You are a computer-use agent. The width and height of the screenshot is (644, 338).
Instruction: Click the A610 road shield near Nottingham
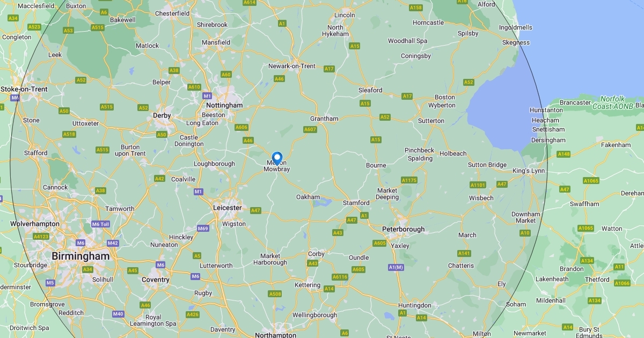tap(194, 87)
